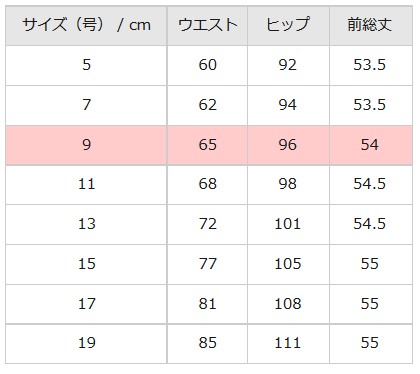Select the ウエスト column header

[x=207, y=25]
